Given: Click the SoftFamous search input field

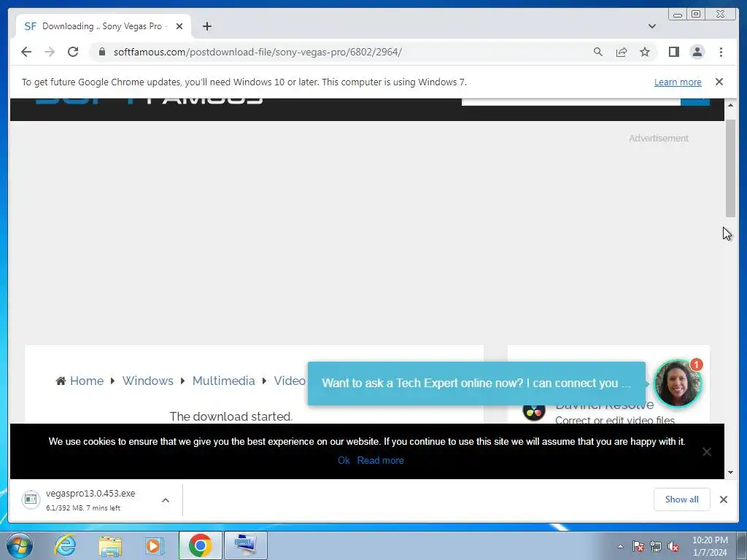Looking at the screenshot, I should pos(570,101).
